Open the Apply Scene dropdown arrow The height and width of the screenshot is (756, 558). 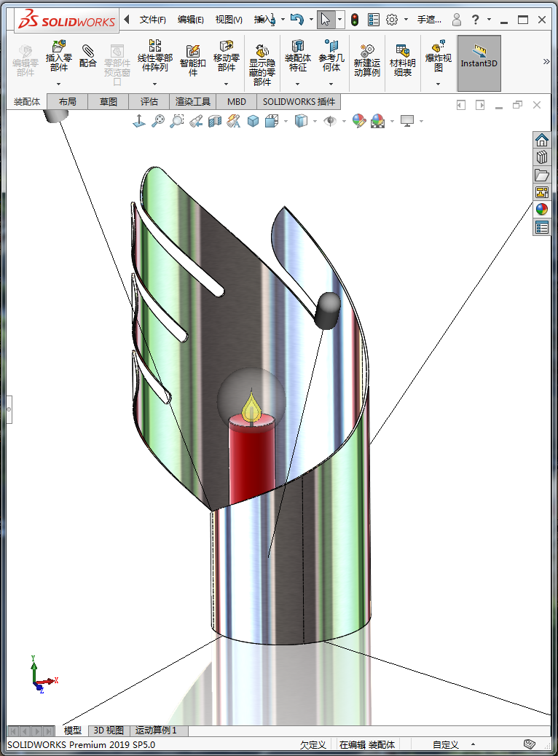[392, 121]
